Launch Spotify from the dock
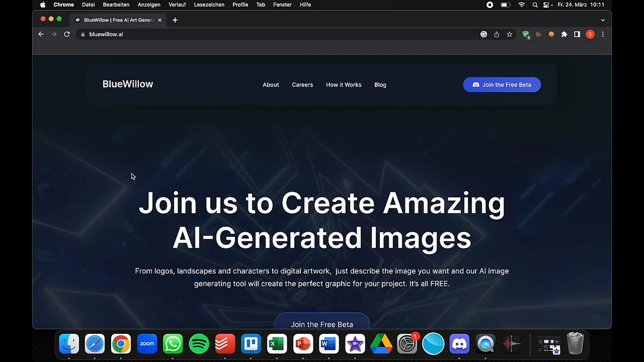This screenshot has height=362, width=644. point(199,344)
